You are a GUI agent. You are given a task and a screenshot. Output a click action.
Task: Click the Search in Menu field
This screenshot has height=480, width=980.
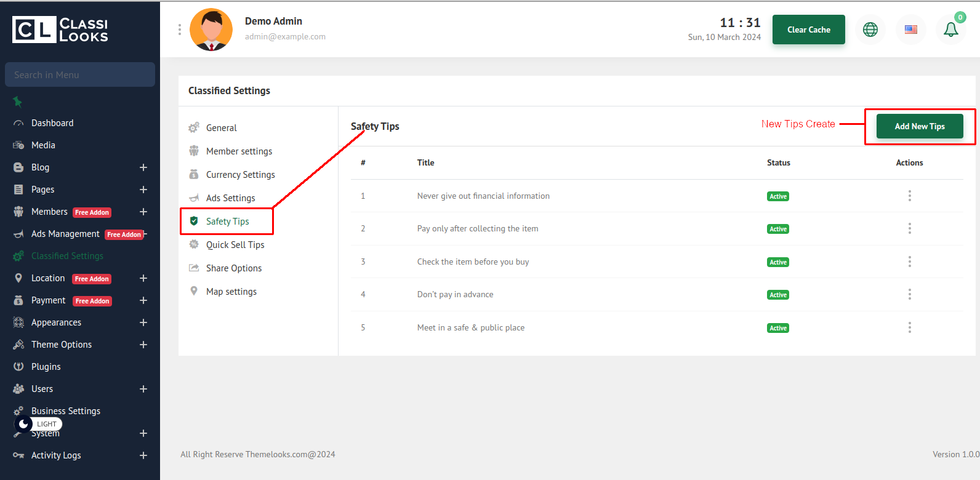point(80,74)
